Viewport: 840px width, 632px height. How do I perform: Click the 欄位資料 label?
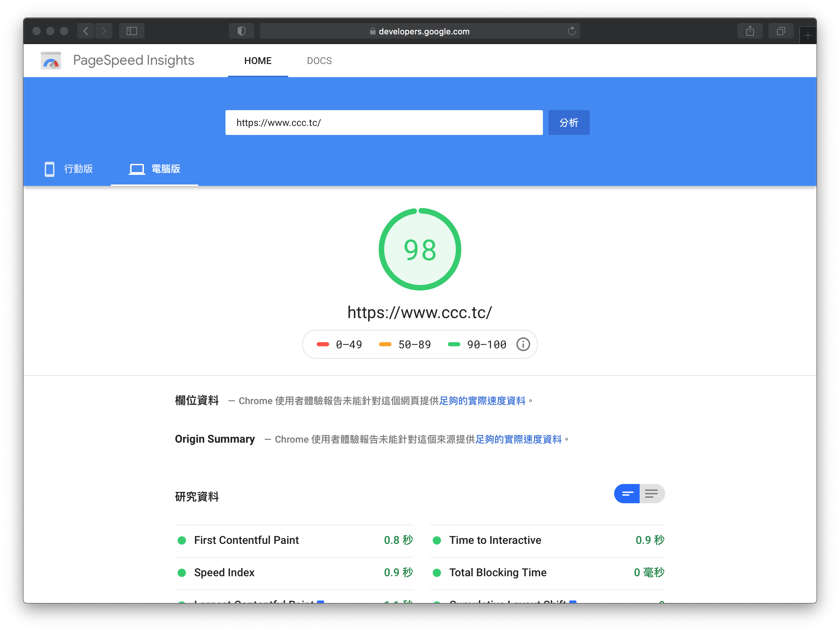[197, 400]
